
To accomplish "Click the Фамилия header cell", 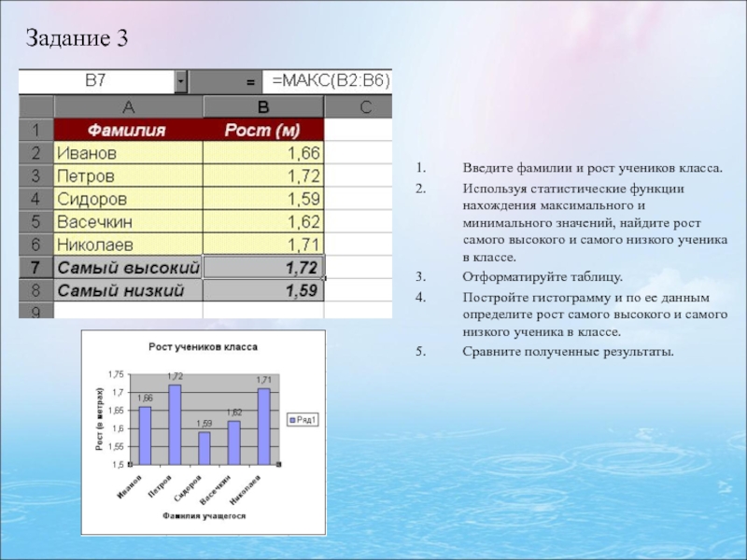I will 129,129.
